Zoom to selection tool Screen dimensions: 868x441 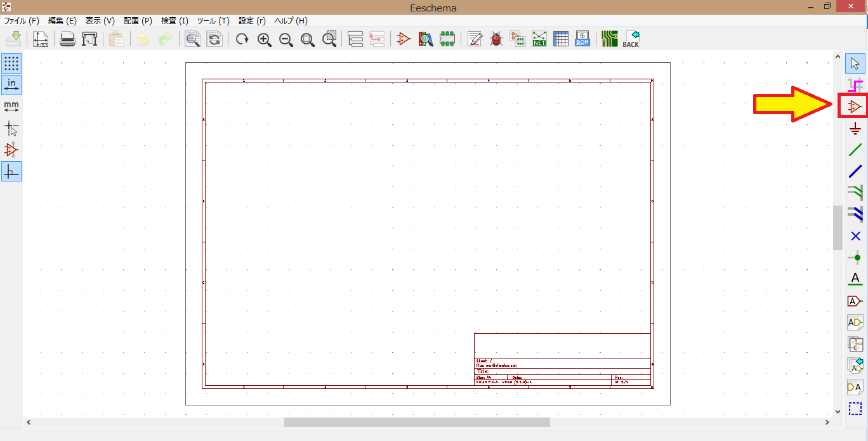tap(329, 39)
